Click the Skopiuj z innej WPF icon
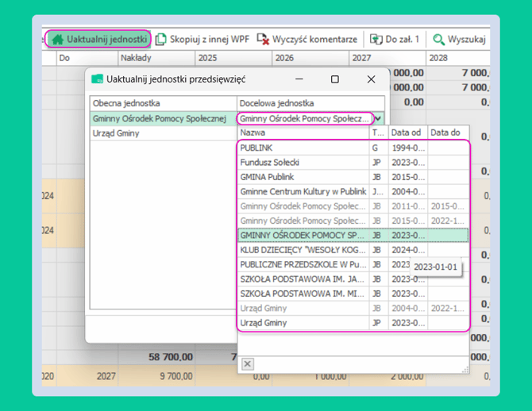532x411 pixels. [x=161, y=40]
